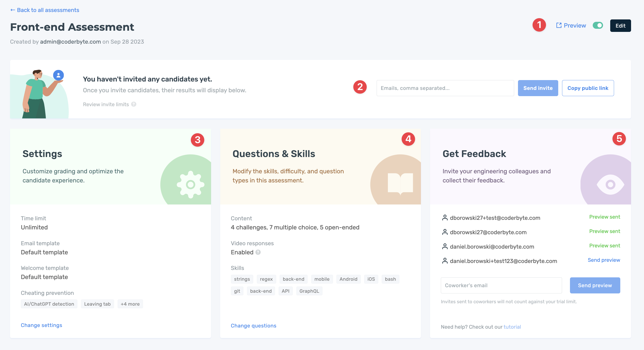This screenshot has width=644, height=350.
Task: Click user icon beside dborowski27+test@coderbyte.com
Action: click(445, 218)
